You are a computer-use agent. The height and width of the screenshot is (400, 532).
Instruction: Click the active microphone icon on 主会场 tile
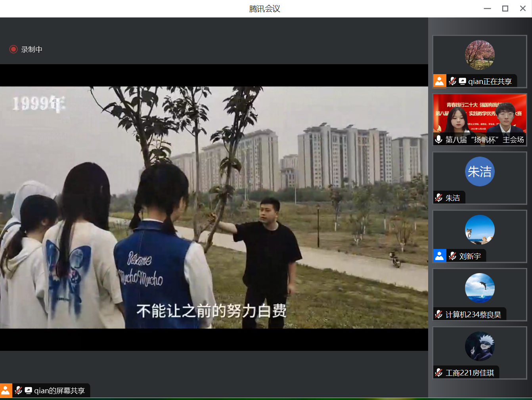tap(438, 140)
